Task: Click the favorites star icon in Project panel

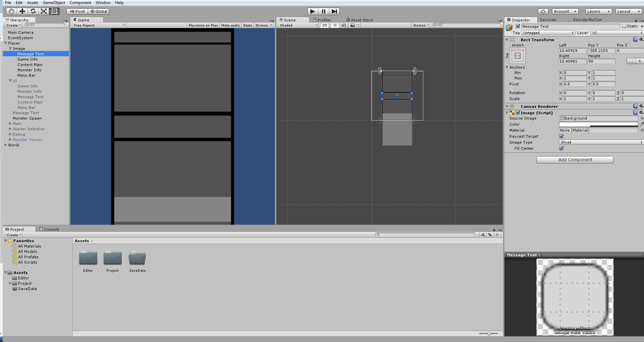Action: pos(497,235)
